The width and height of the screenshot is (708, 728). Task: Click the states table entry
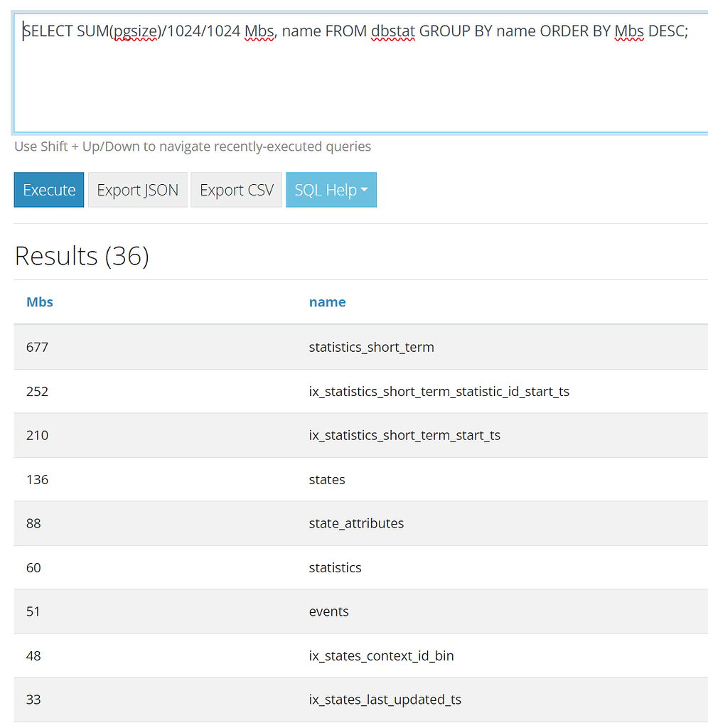coord(326,479)
